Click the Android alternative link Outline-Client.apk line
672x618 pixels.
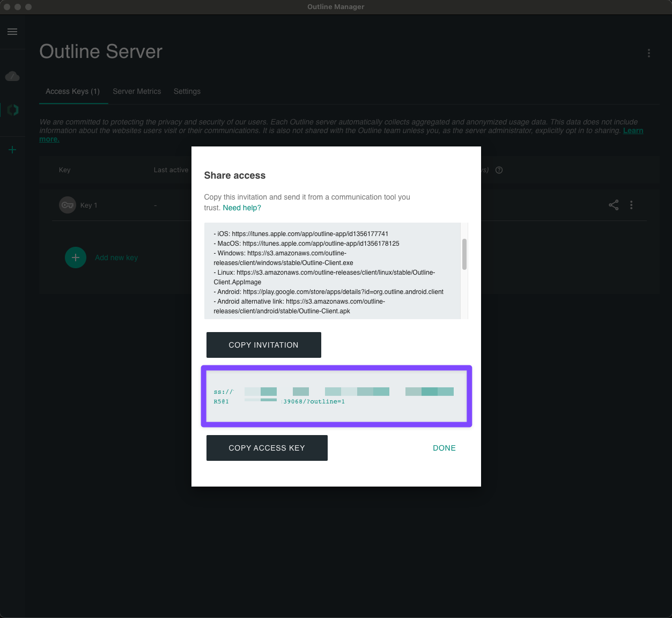299,306
